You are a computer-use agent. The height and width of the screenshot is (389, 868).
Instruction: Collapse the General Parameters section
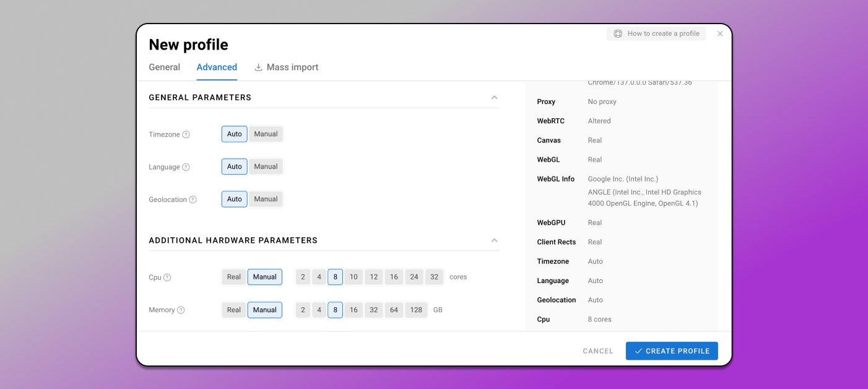point(494,97)
